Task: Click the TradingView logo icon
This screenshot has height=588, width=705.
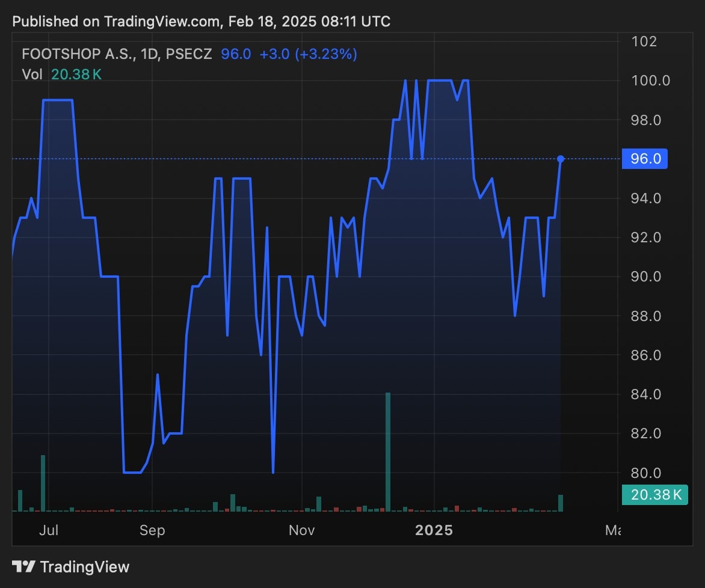Action: 23,566
